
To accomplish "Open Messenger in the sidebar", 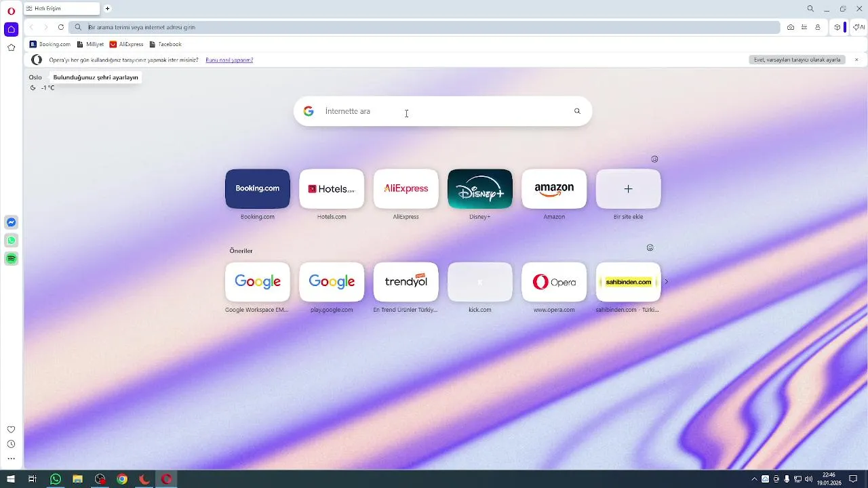I will (11, 222).
